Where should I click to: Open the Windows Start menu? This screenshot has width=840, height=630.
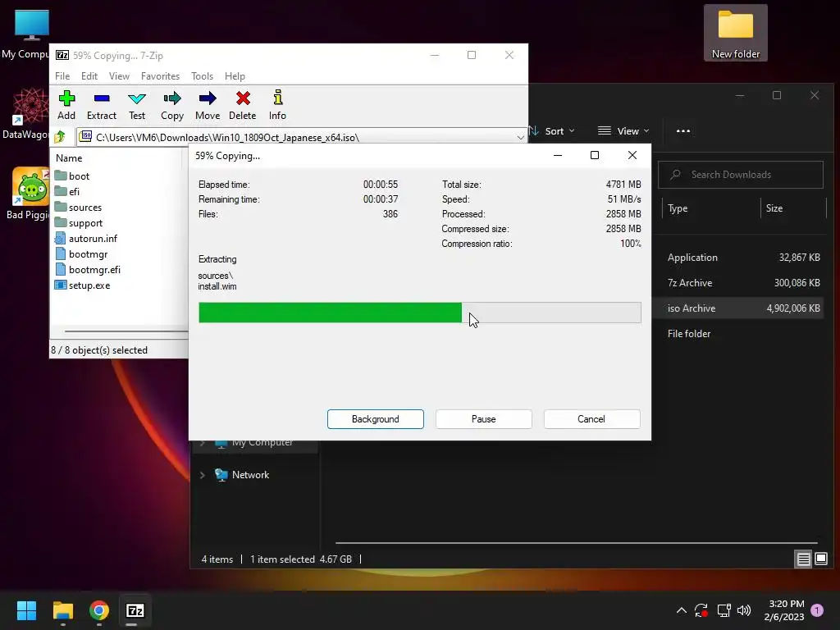[26, 610]
